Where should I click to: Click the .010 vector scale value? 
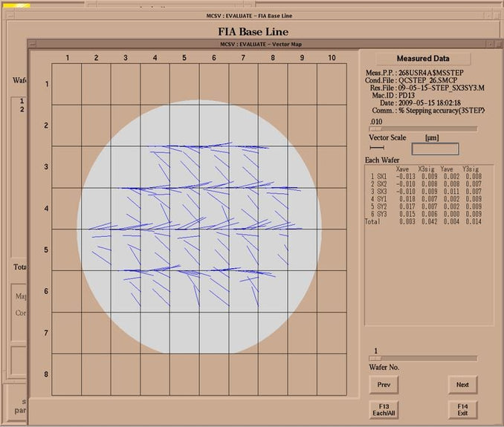[375, 122]
